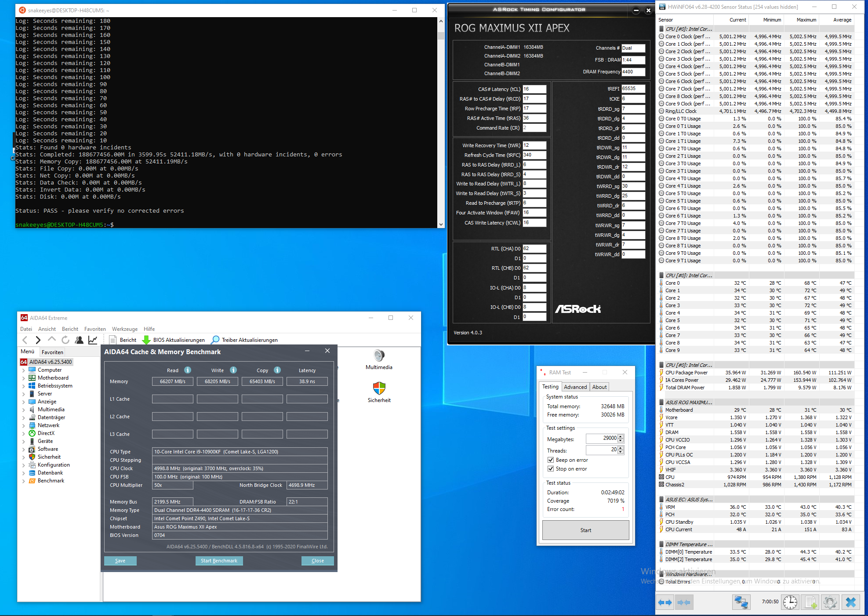This screenshot has height=616, width=868.
Task: Click HWiNFO expand layout arrows icon
Action: 665,602
